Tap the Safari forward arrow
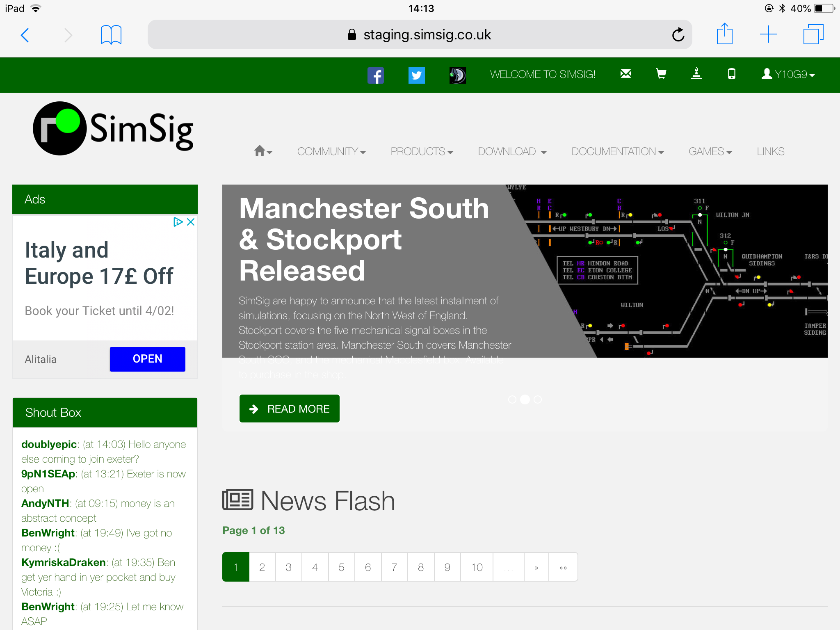Screen dimensions: 840x630 pos(68,35)
